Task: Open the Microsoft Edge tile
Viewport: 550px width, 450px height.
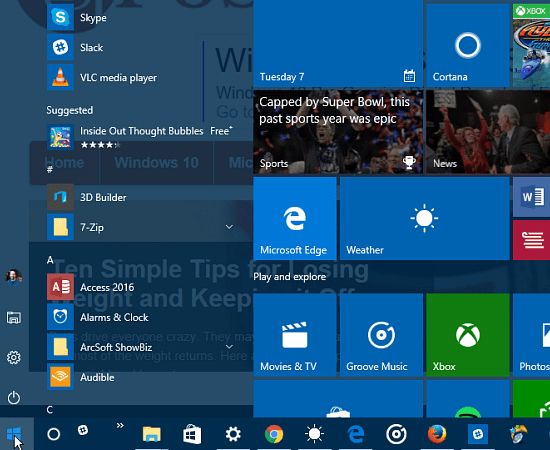Action: point(295,218)
